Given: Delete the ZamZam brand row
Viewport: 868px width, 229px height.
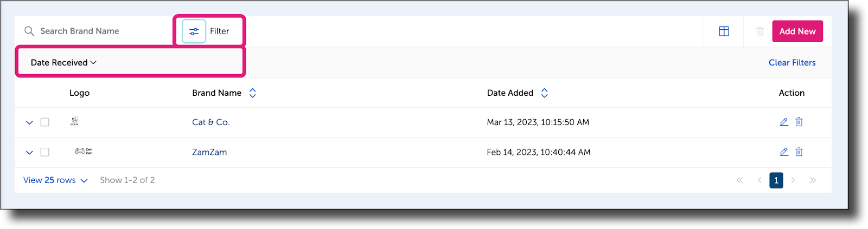Looking at the screenshot, I should [x=799, y=152].
